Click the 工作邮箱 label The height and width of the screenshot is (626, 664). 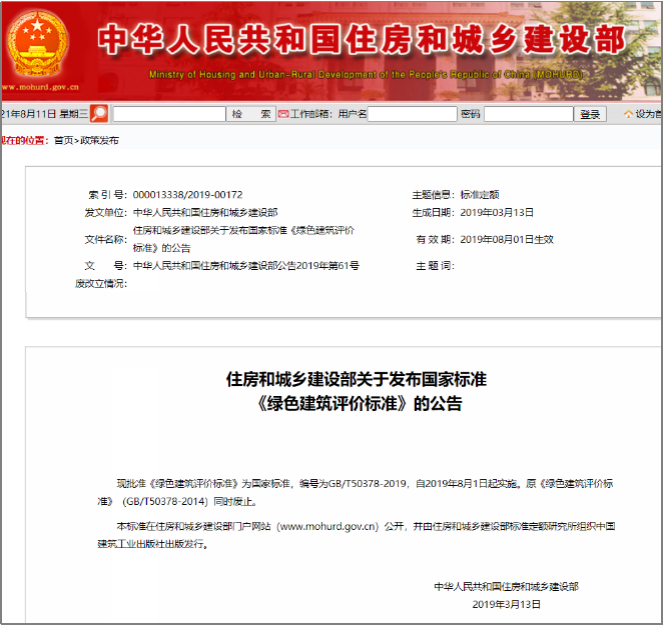click(x=310, y=114)
